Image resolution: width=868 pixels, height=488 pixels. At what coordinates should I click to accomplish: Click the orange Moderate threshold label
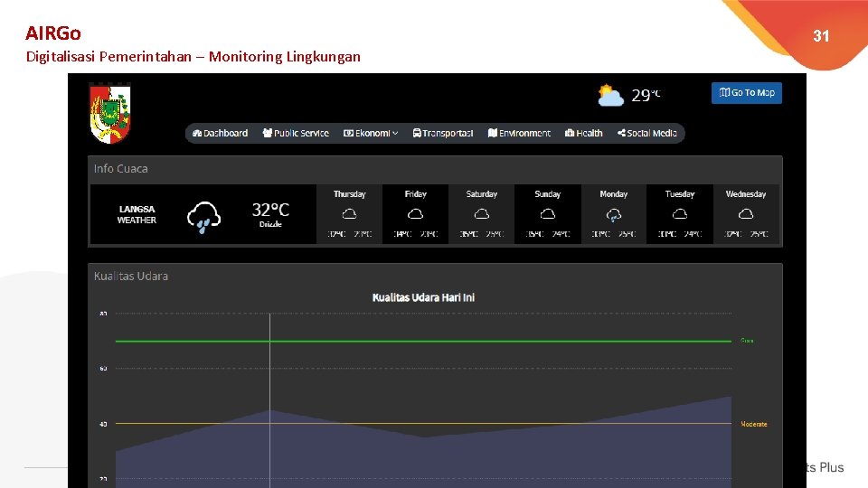[x=754, y=425]
